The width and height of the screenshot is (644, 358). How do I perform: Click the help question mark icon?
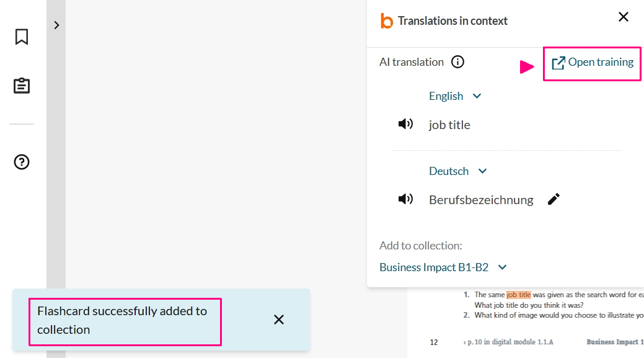[x=22, y=163]
